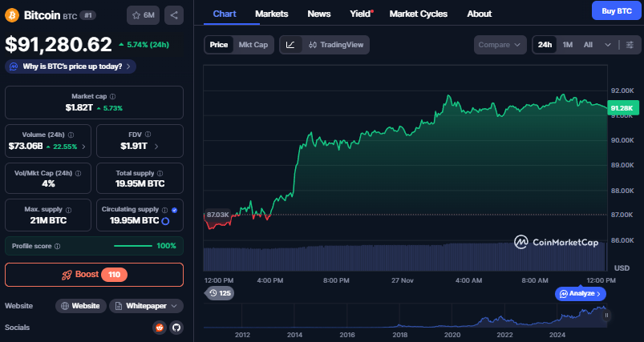Screen dimensions: 644x342
Task: Click the Bitcoin logo icon
Action: click(12, 15)
